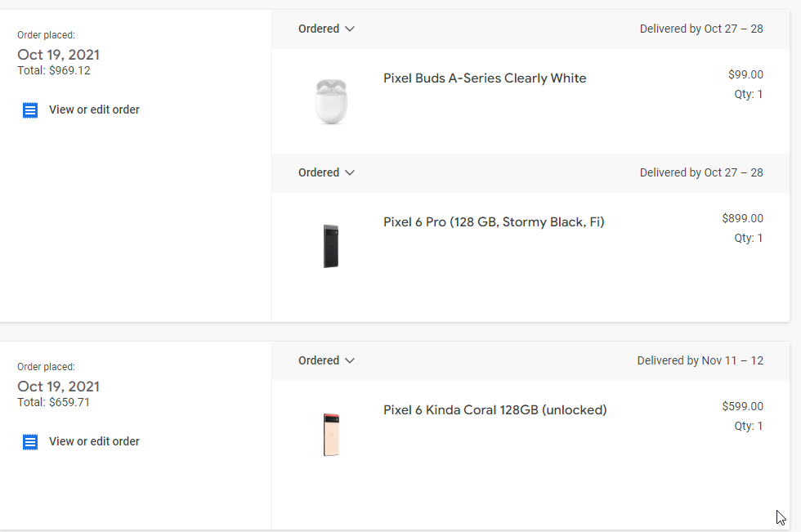This screenshot has width=801, height=532.
Task: Click chevron next to Ordered for Pixel Buds
Action: point(350,29)
